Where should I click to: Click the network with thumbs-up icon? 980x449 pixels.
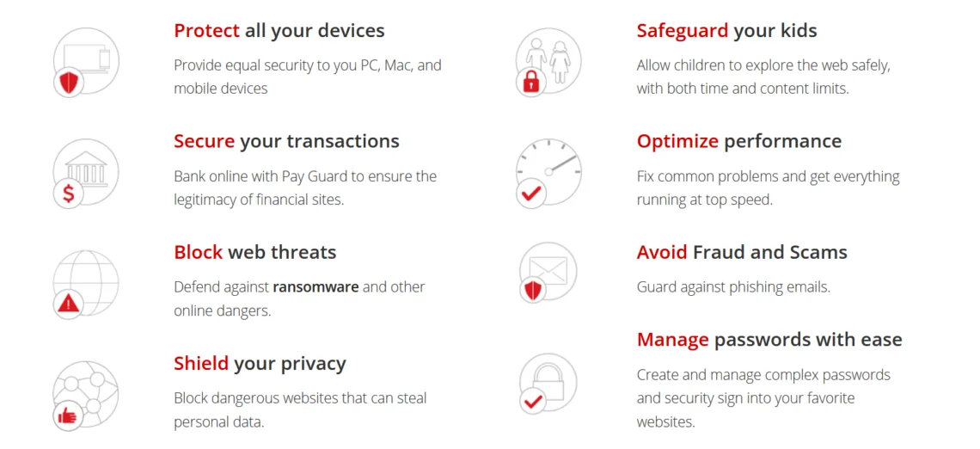85,395
